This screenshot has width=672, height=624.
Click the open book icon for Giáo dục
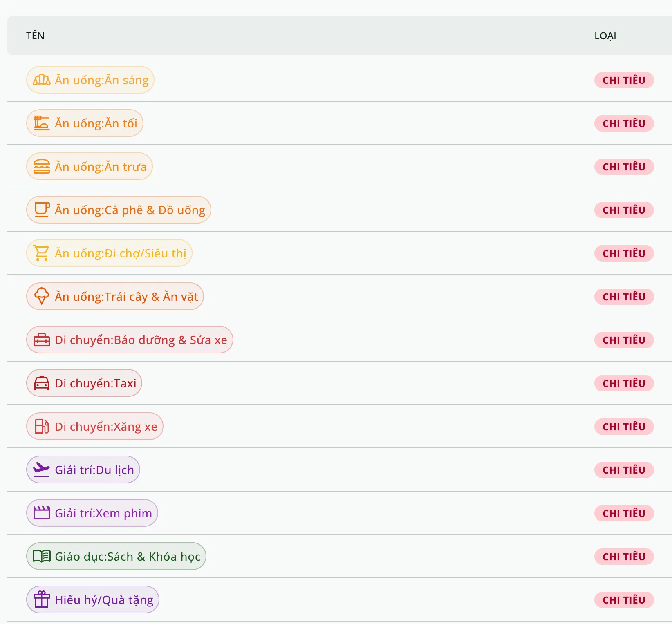[41, 556]
